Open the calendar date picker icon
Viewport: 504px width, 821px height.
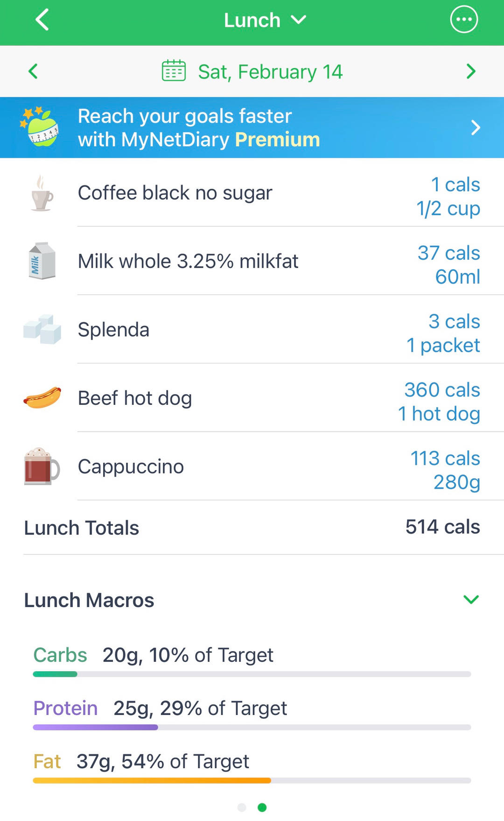(174, 71)
